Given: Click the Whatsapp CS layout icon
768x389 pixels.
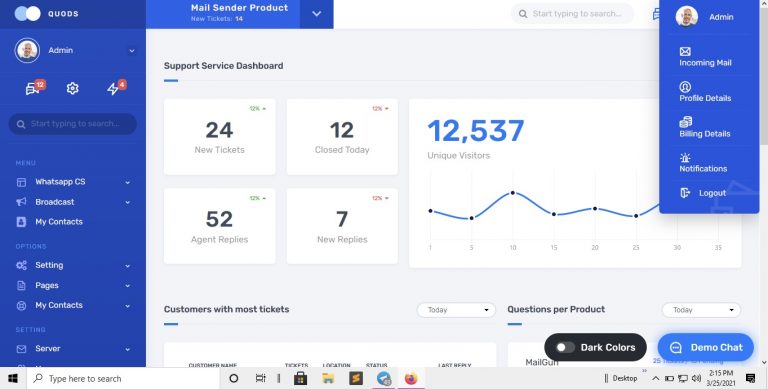Looking at the screenshot, I should [21, 182].
